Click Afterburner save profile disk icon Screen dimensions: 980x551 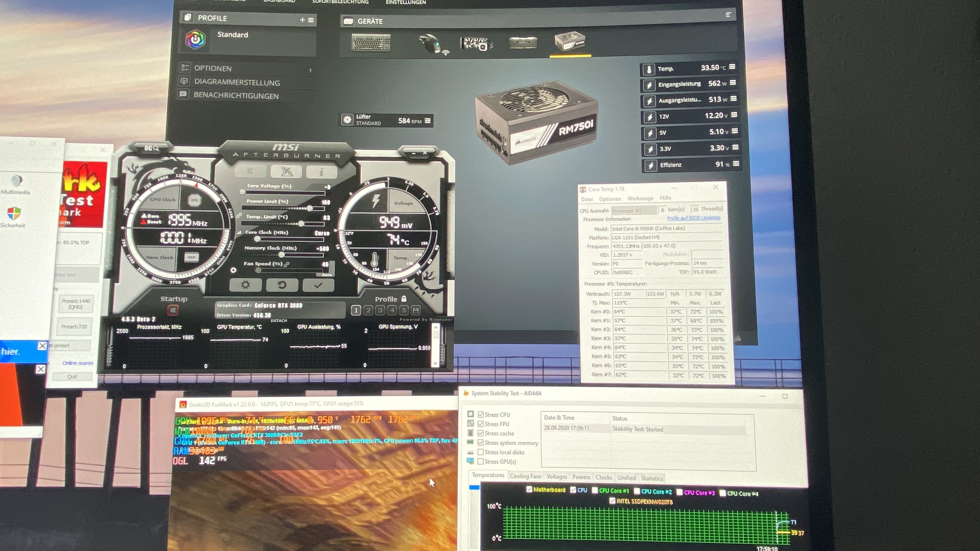pyautogui.click(x=416, y=310)
